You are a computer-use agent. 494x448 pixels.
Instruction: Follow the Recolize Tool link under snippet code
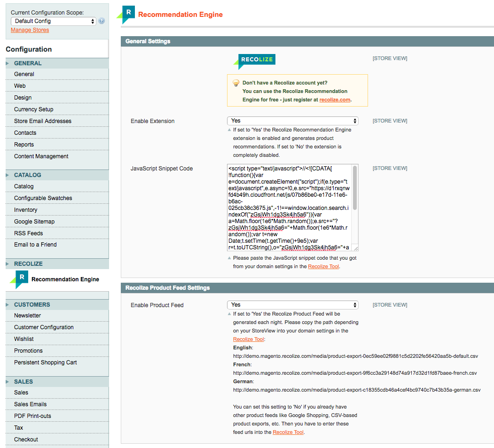click(323, 266)
